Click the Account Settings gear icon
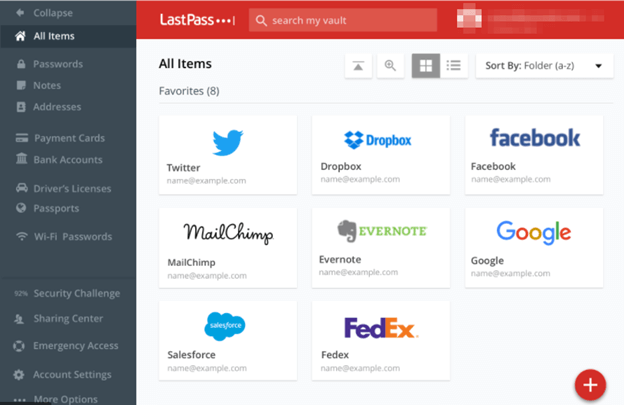624x405 pixels. pyautogui.click(x=19, y=374)
